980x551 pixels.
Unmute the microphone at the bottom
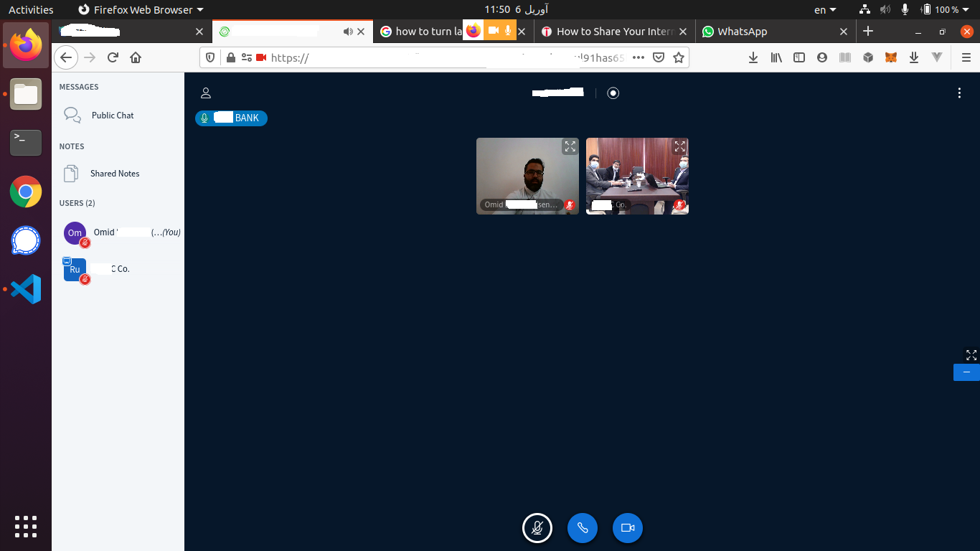pyautogui.click(x=537, y=528)
